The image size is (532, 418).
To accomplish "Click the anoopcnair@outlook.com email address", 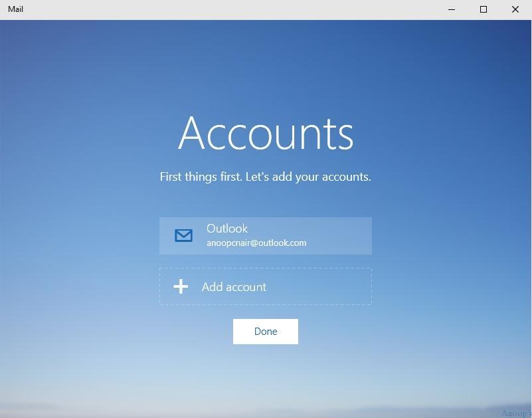I will tap(256, 243).
